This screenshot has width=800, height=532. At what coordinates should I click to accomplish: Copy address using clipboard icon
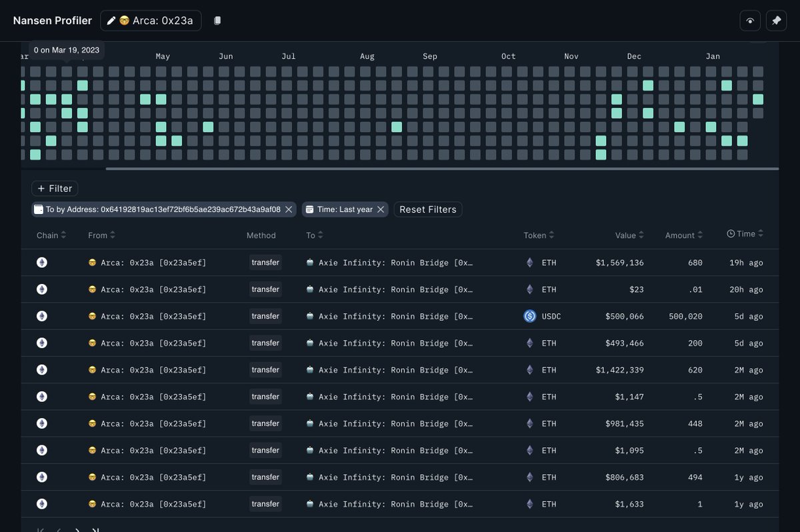tap(217, 21)
